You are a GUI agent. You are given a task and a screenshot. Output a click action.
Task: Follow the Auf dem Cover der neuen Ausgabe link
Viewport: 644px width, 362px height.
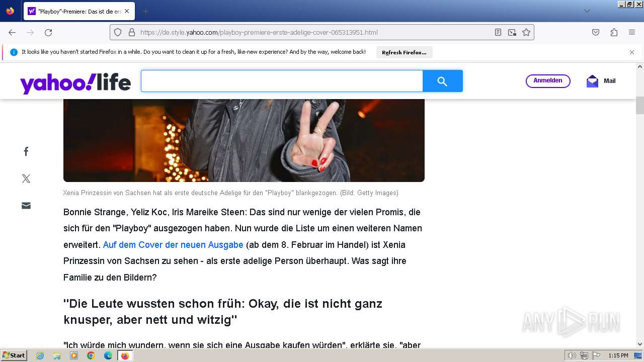[x=173, y=245]
